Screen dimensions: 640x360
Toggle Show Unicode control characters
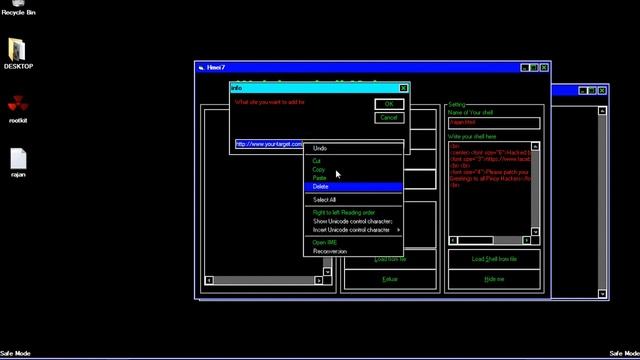click(353, 221)
